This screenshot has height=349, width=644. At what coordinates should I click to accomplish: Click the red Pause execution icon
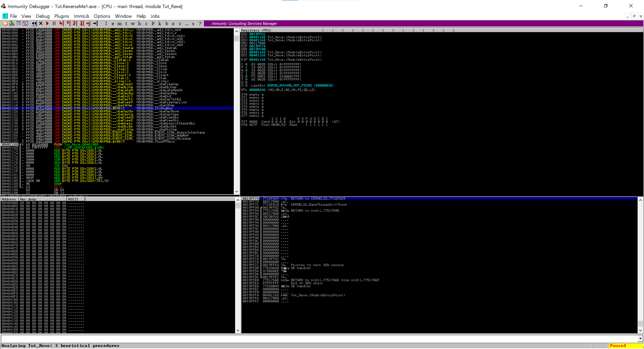[x=54, y=23]
